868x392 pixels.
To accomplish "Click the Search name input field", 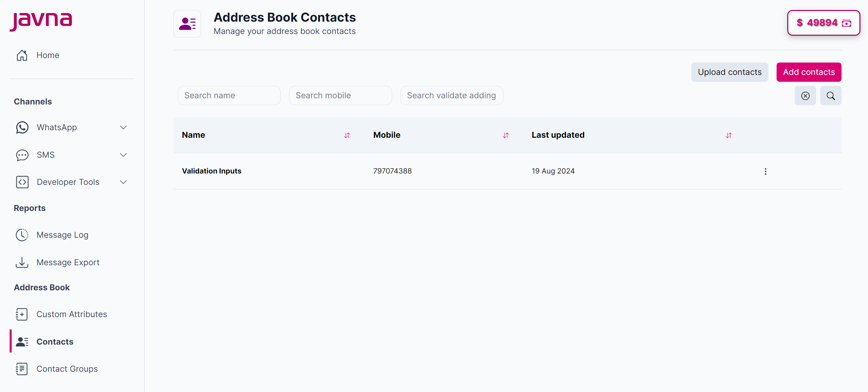I will point(229,96).
